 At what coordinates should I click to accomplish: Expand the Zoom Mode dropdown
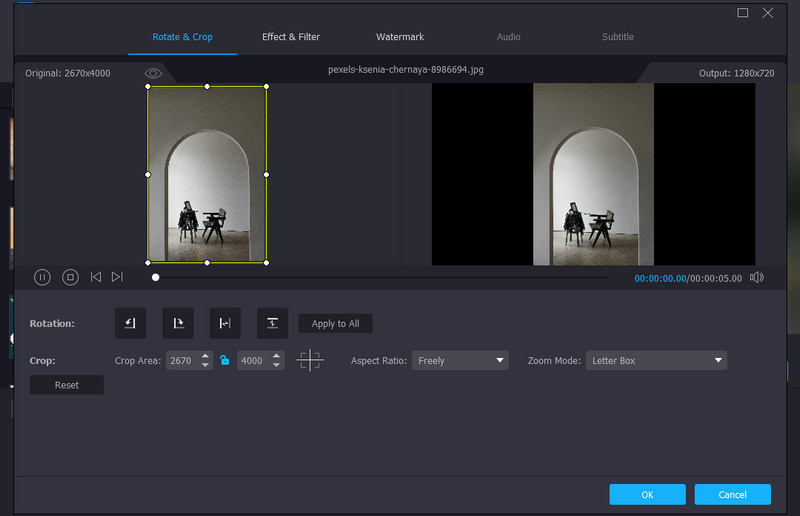(x=656, y=360)
